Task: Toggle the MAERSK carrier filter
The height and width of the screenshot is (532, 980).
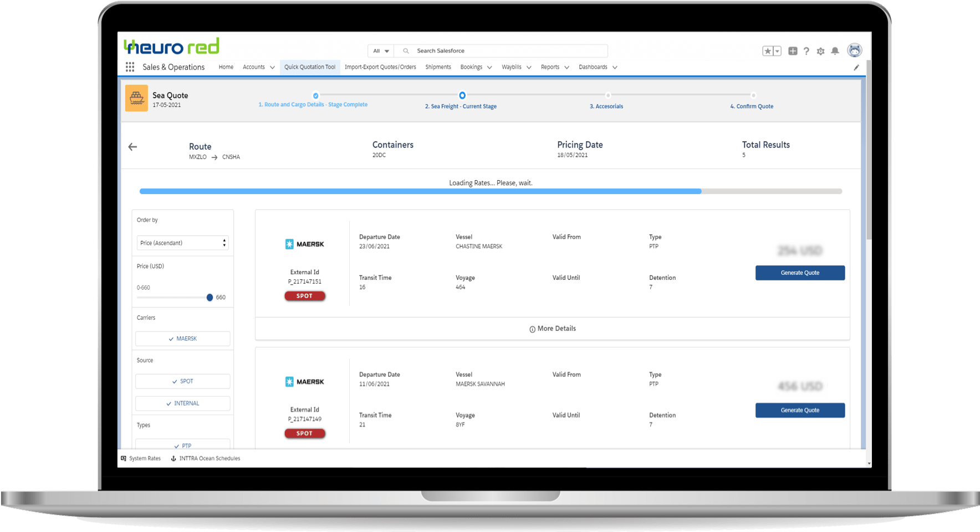Action: (182, 339)
